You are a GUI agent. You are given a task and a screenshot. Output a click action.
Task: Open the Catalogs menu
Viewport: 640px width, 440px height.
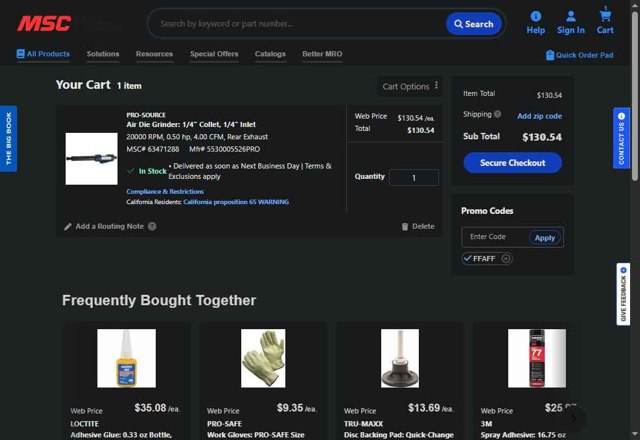[x=270, y=54]
